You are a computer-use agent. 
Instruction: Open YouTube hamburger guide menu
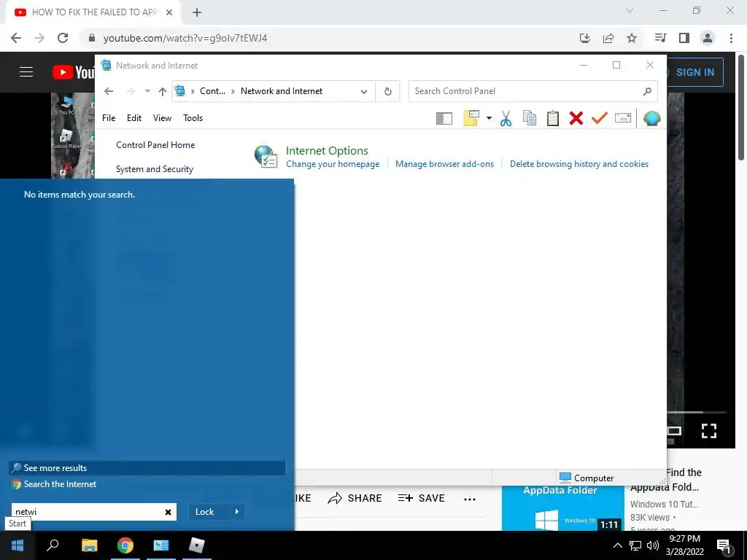(26, 72)
